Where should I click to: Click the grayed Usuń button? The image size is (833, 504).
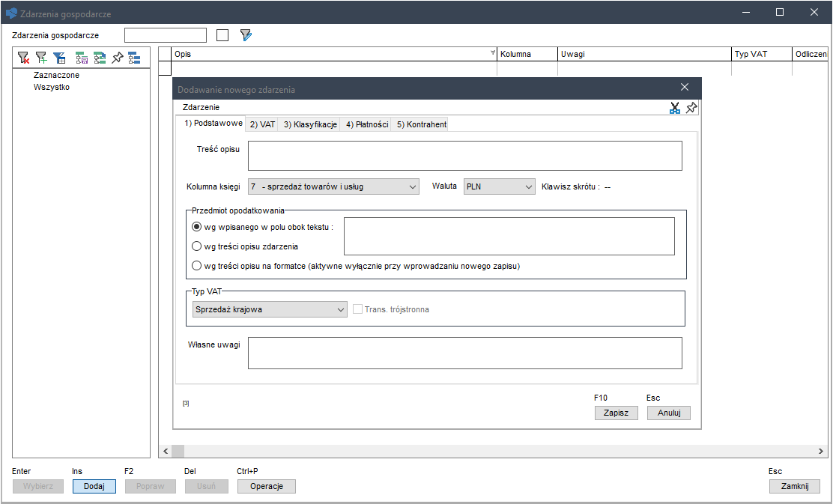pos(207,486)
